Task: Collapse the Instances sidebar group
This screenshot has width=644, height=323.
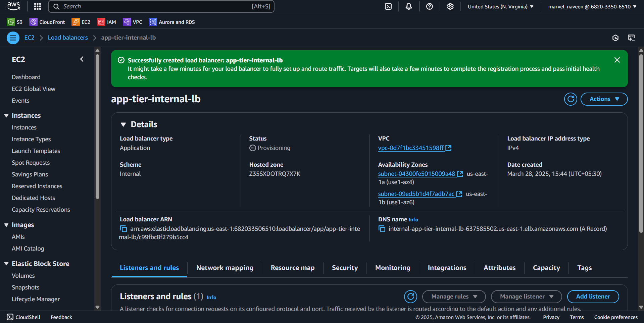Action: click(6, 115)
